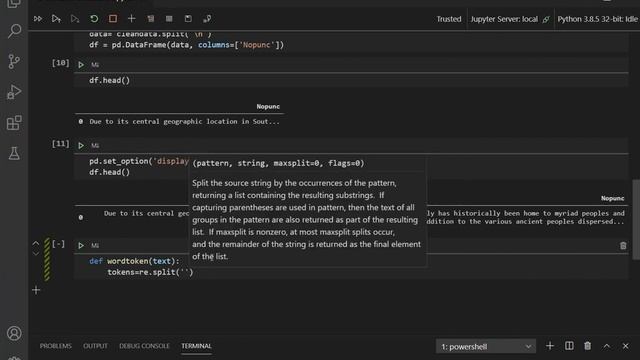Add a new cell from toolbar plus
This screenshot has height=360, width=640.
tap(131, 19)
